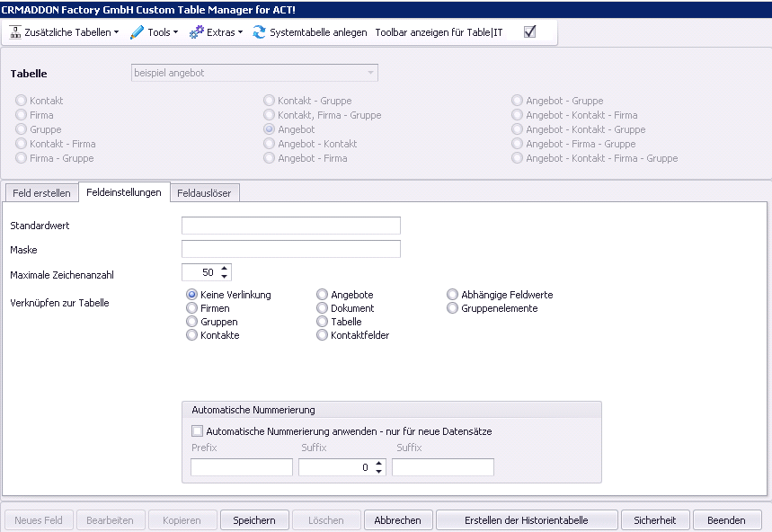The width and height of the screenshot is (772, 532).
Task: Select the Gruppe radio button
Action: (x=21, y=129)
